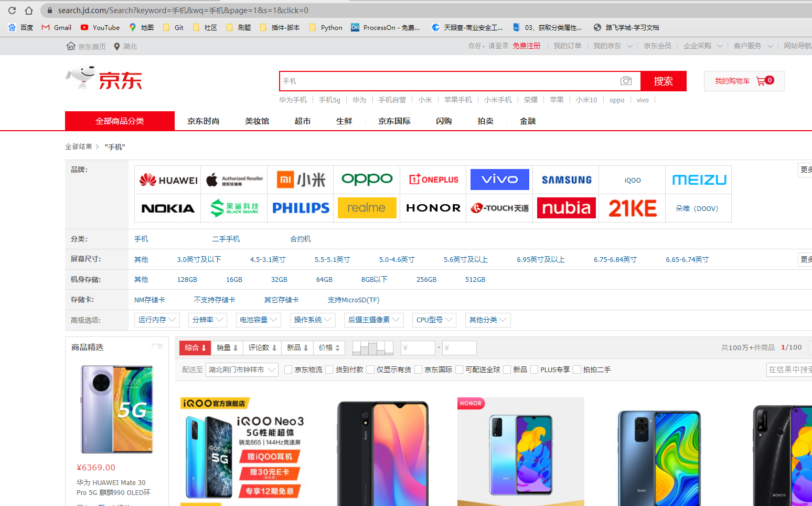Click the 华为手机 suggested search link

click(293, 100)
